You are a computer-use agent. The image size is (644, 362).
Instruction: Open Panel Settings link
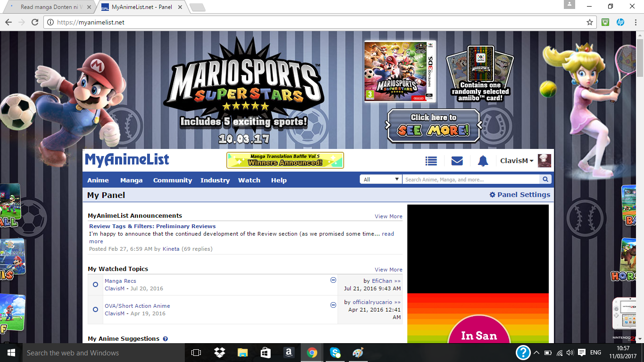tap(520, 195)
